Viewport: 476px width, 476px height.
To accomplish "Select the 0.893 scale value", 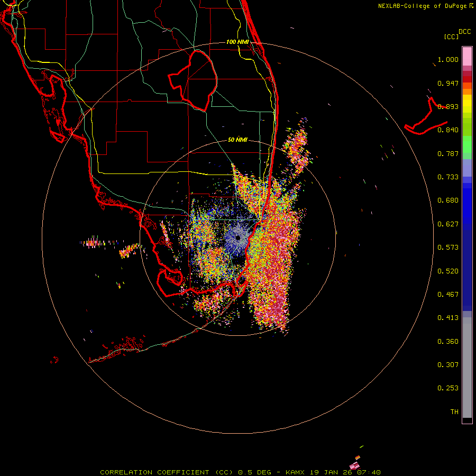I will coord(448,106).
